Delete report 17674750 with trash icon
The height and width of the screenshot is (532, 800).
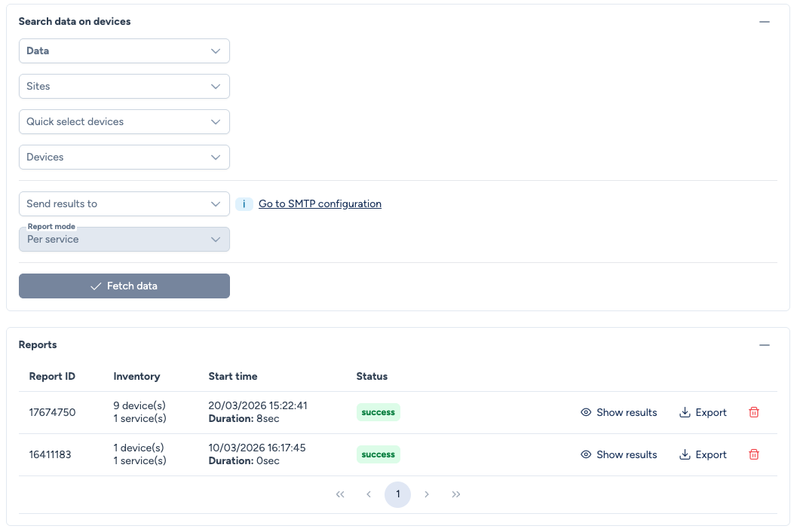[x=753, y=412]
